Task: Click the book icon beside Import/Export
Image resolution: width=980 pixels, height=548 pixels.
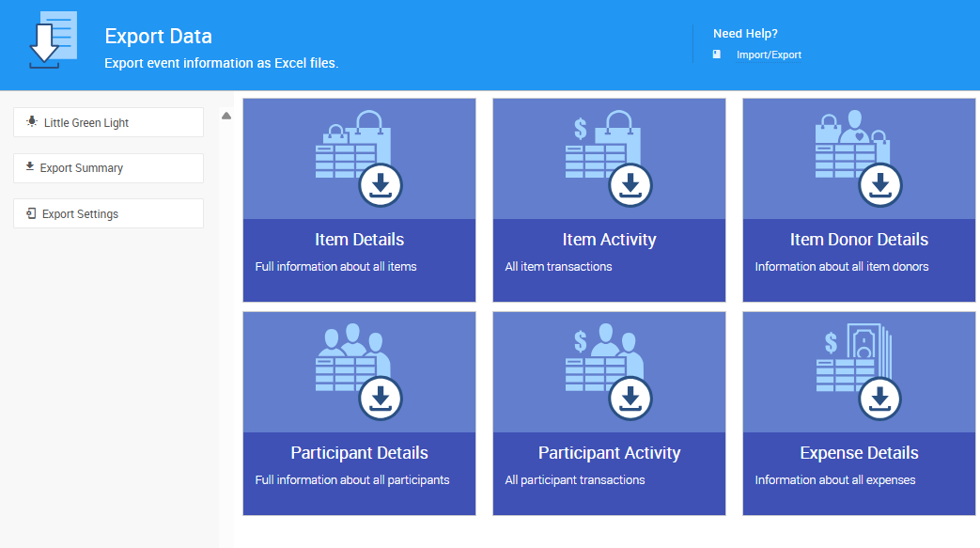Action: 717,55
